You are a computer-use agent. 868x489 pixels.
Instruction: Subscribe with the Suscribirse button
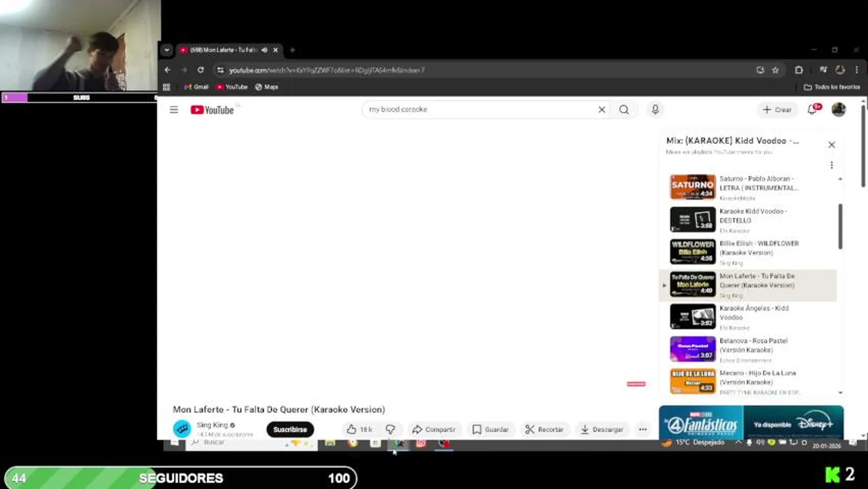(x=290, y=429)
